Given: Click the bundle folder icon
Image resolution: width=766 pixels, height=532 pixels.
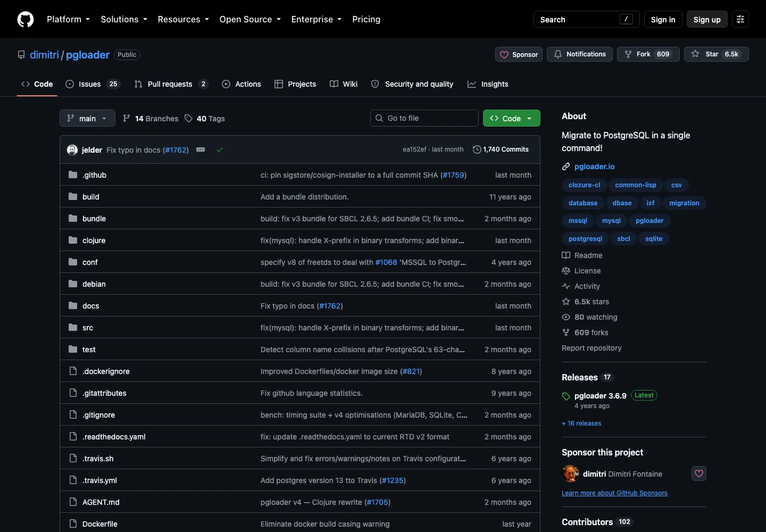Looking at the screenshot, I should (73, 218).
